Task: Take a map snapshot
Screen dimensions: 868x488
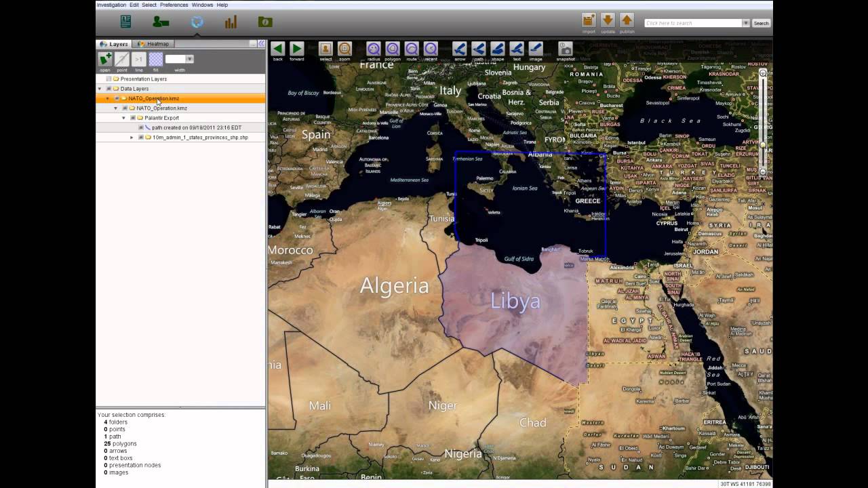Action: [565, 48]
